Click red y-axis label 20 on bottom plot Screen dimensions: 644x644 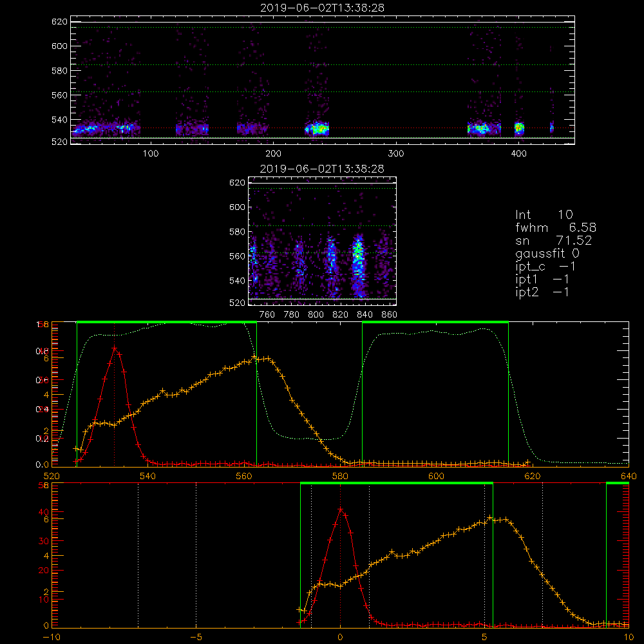click(44, 571)
